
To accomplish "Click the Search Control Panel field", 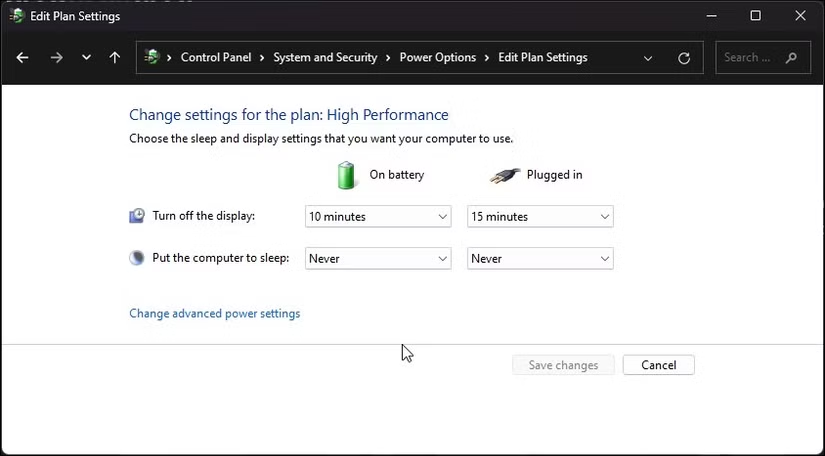I will tap(763, 57).
